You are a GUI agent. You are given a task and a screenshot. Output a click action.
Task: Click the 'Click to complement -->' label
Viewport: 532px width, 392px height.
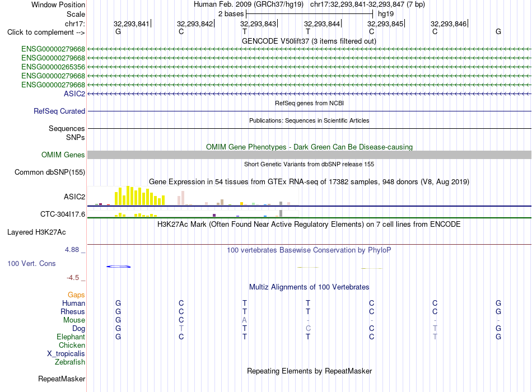click(x=46, y=32)
